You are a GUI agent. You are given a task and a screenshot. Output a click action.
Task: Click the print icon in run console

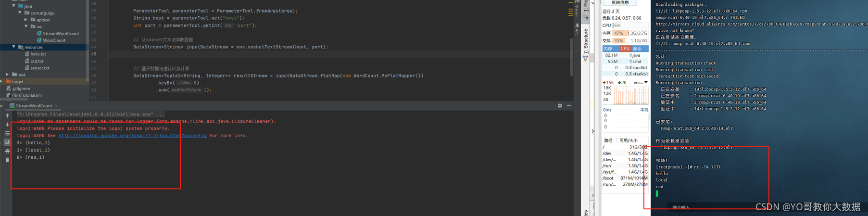click(7, 151)
